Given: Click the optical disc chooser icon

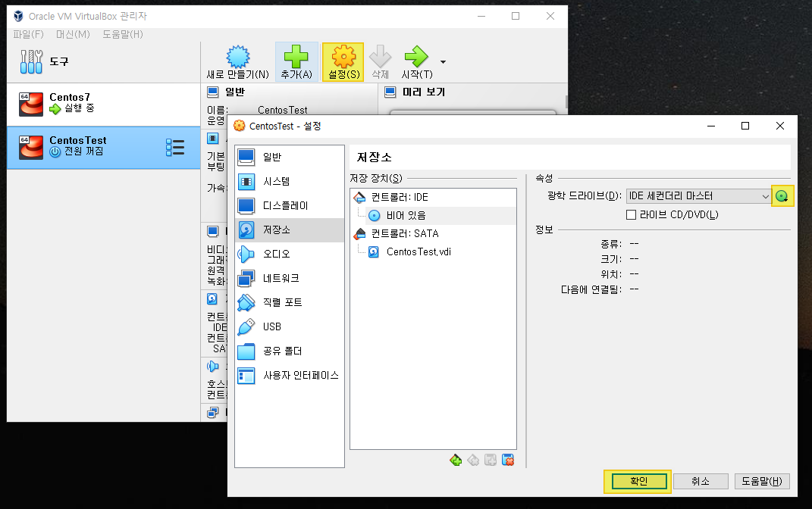Looking at the screenshot, I should pyautogui.click(x=782, y=196).
